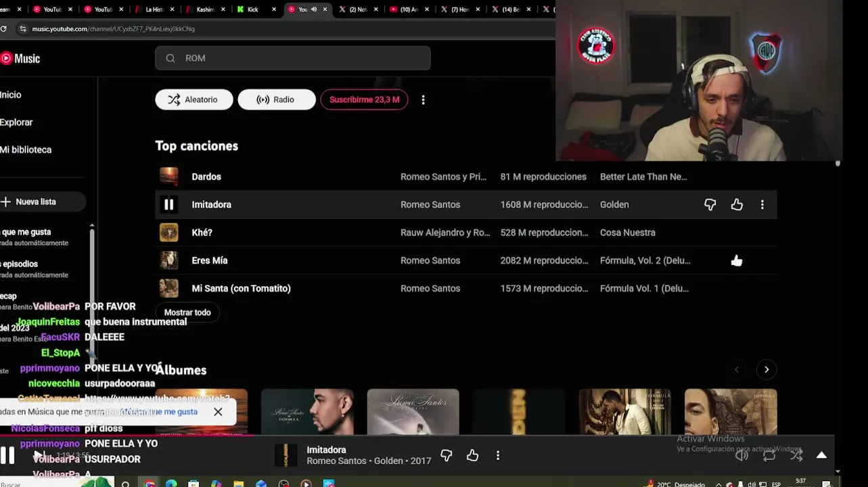Play the song Eres Mía
This screenshot has height=487, width=868.
[x=210, y=260]
